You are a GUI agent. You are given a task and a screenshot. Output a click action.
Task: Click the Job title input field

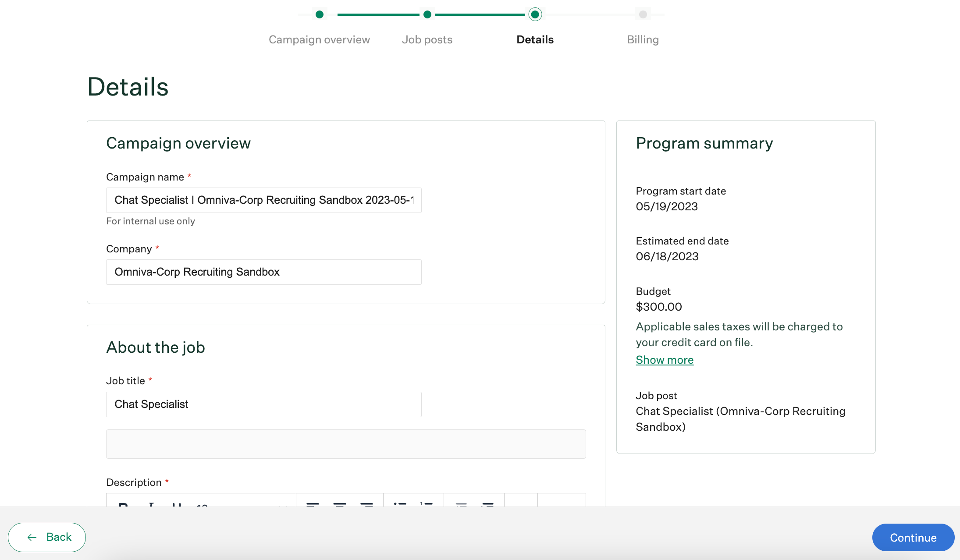pos(264,404)
